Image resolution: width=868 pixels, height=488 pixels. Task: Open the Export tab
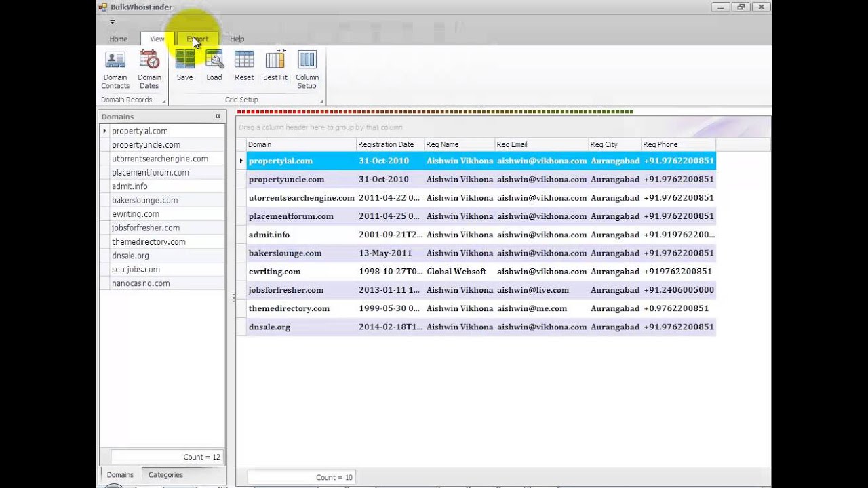tap(198, 39)
